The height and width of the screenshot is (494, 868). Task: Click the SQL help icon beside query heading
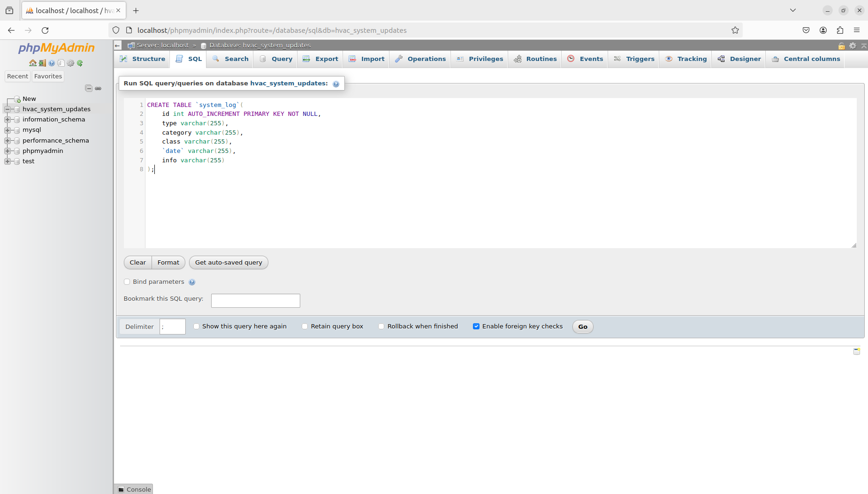pyautogui.click(x=336, y=84)
